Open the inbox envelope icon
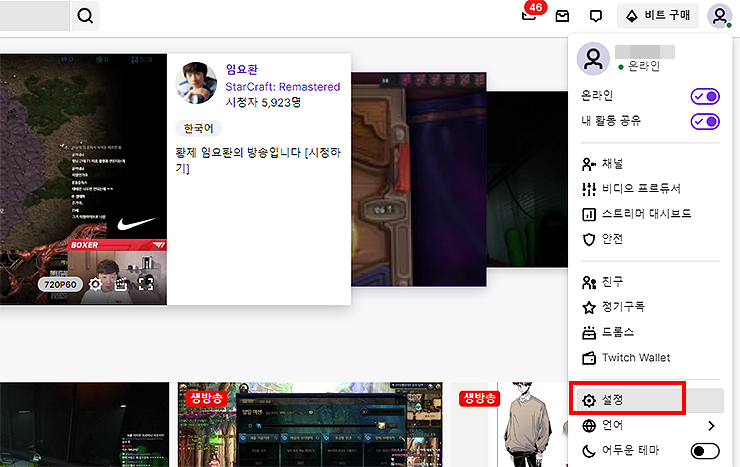Image resolution: width=740 pixels, height=467 pixels. coord(562,16)
